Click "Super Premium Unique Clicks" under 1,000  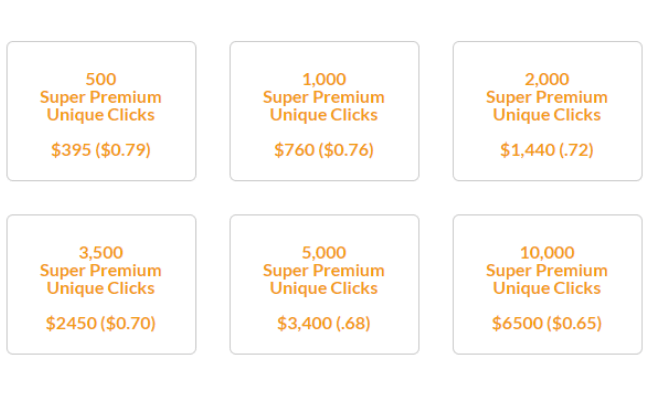[324, 106]
